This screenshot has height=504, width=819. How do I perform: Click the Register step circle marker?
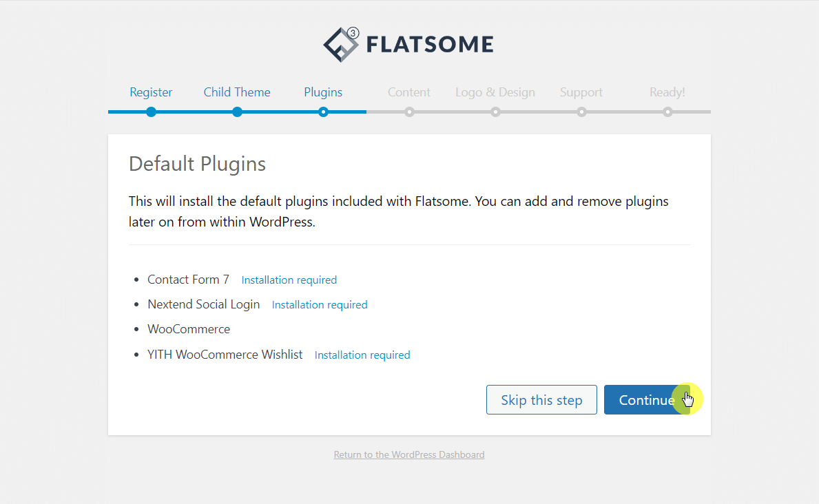tap(151, 112)
